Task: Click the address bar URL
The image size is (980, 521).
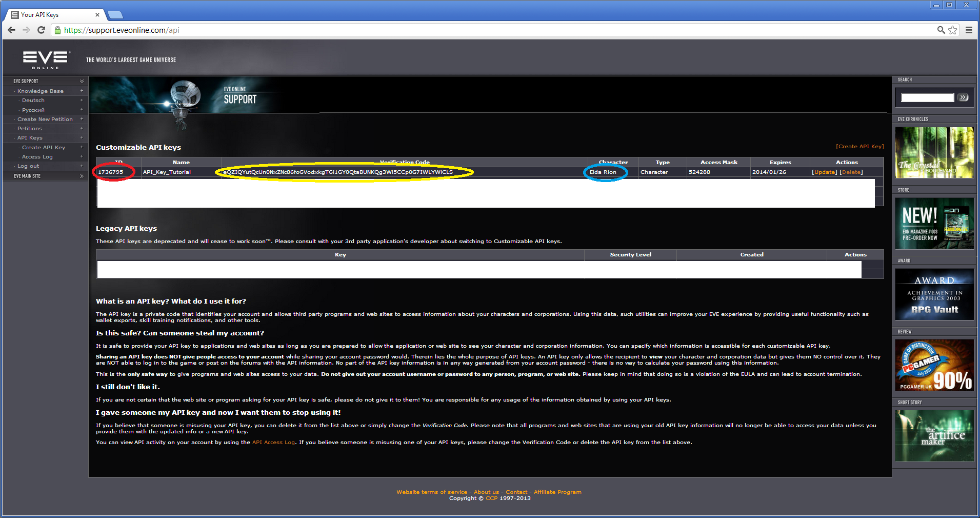Action: pyautogui.click(x=122, y=30)
